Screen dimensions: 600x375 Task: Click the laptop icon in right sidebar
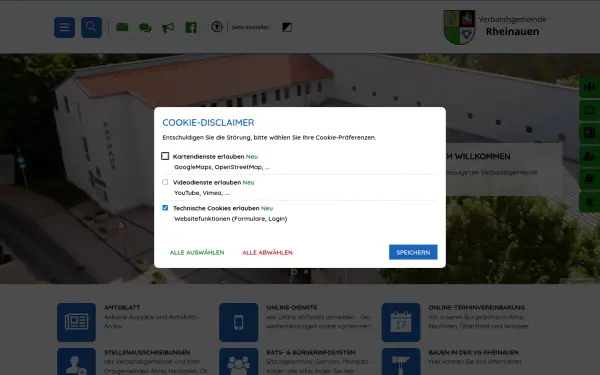tap(590, 110)
